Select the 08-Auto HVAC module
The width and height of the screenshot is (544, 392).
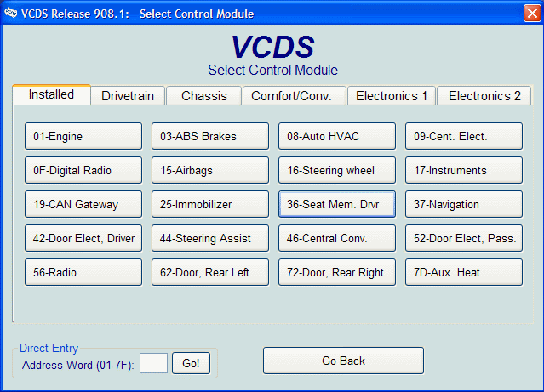click(337, 136)
